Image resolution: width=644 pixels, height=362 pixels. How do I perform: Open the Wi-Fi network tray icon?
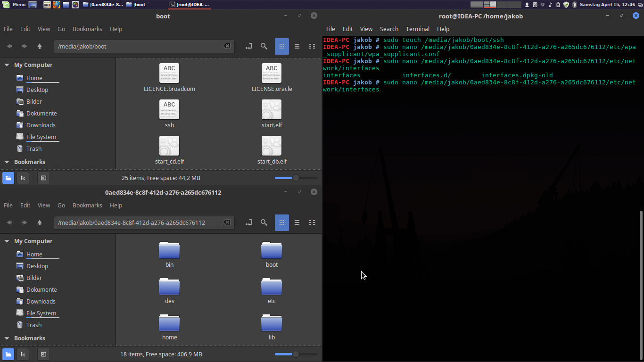pos(543,5)
